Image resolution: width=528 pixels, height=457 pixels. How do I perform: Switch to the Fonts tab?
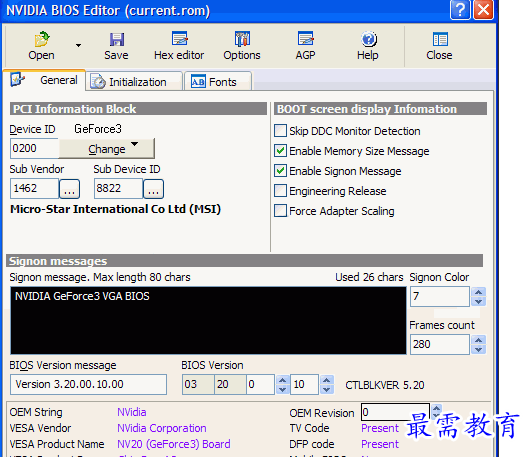(x=218, y=82)
